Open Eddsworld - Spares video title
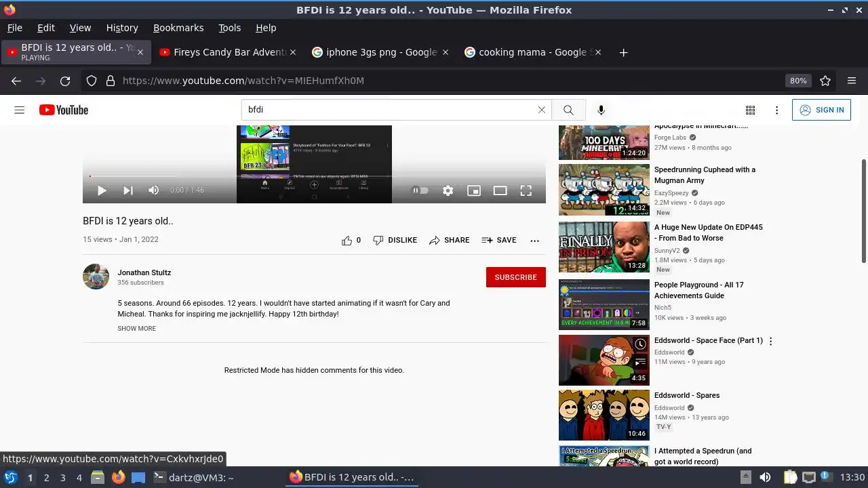Screen dimensions: 868x488 687,396
